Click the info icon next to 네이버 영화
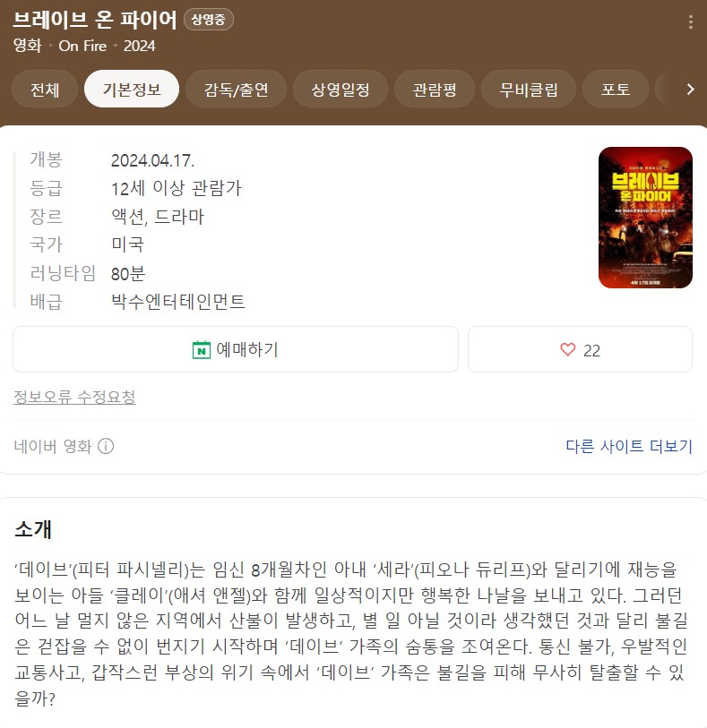The height and width of the screenshot is (728, 707). pos(106,446)
